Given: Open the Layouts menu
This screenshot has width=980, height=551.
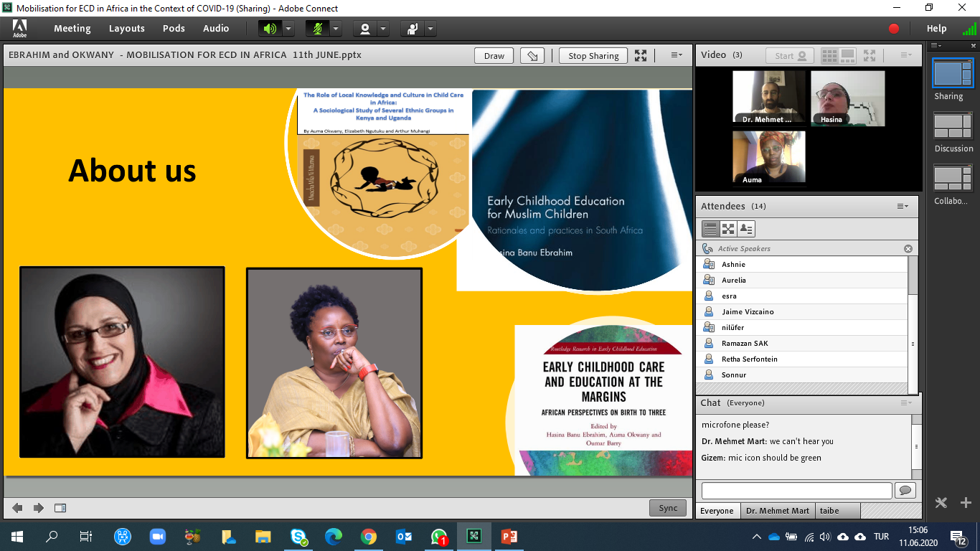Looking at the screenshot, I should (126, 29).
